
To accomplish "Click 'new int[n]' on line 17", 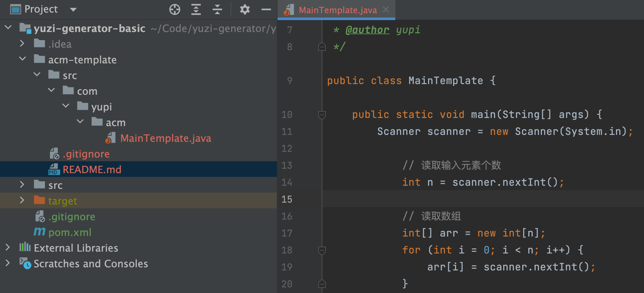I will click(508, 233).
